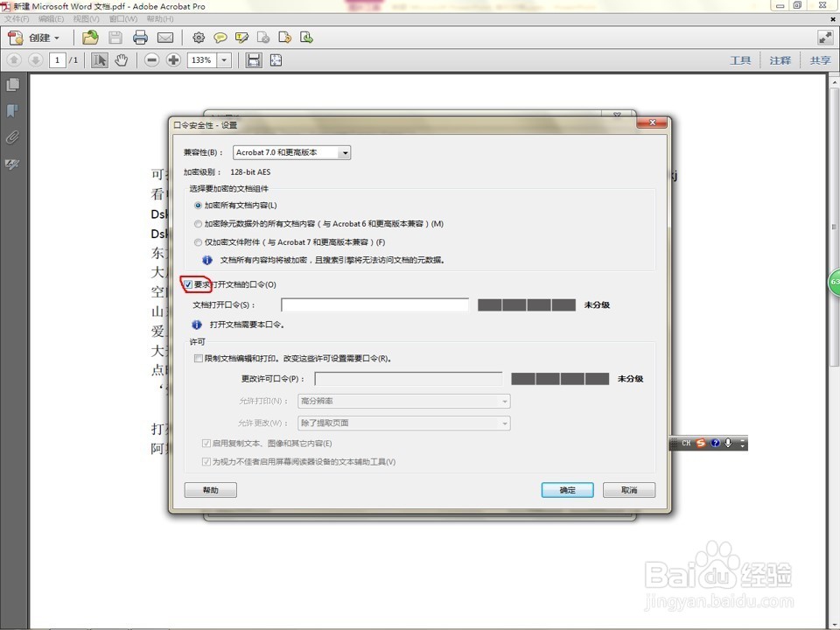Click the microphone icon in language bar
Screen dimensions: 840x630
pyautogui.click(x=728, y=443)
